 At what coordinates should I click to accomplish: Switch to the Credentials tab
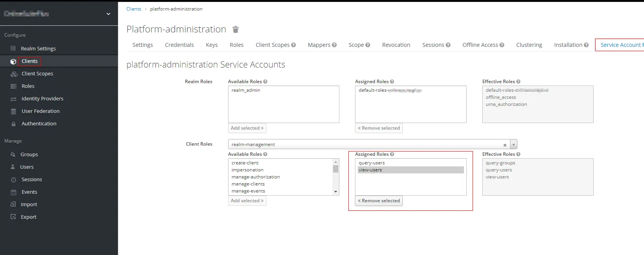coord(179,45)
